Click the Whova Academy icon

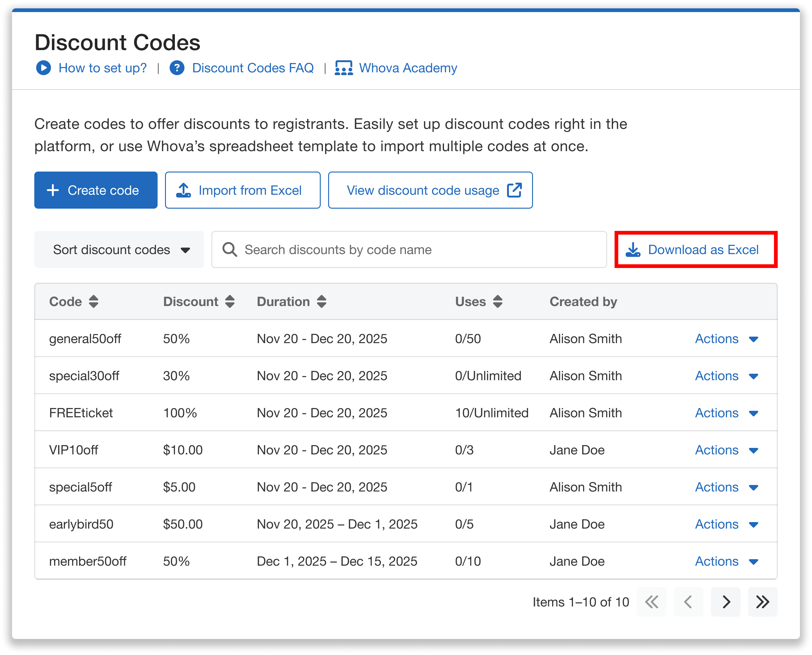pyautogui.click(x=344, y=68)
